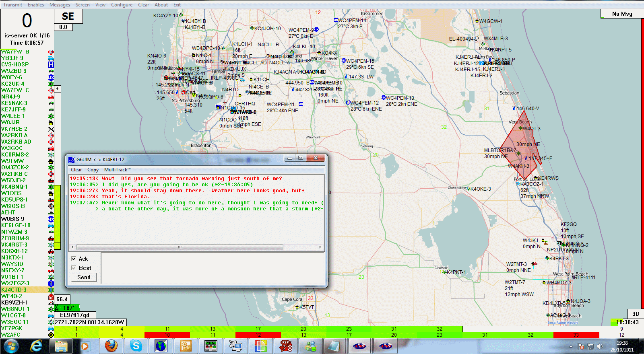Open the 14.070 radio program taskbar icon
The height and width of the screenshot is (362, 644).
point(211,346)
